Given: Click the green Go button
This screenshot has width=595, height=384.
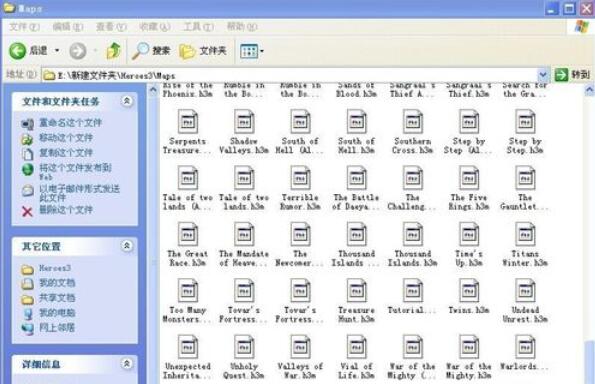Looking at the screenshot, I should pyautogui.click(x=572, y=75).
